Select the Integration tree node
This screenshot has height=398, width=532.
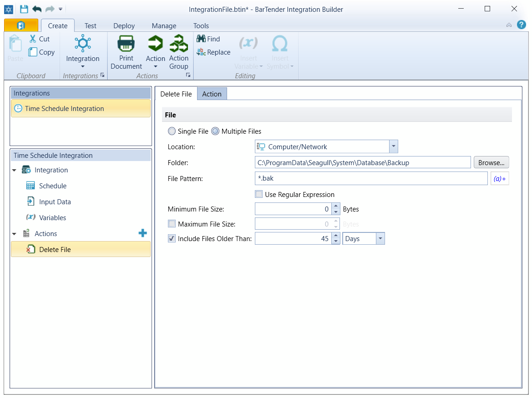pyautogui.click(x=51, y=170)
